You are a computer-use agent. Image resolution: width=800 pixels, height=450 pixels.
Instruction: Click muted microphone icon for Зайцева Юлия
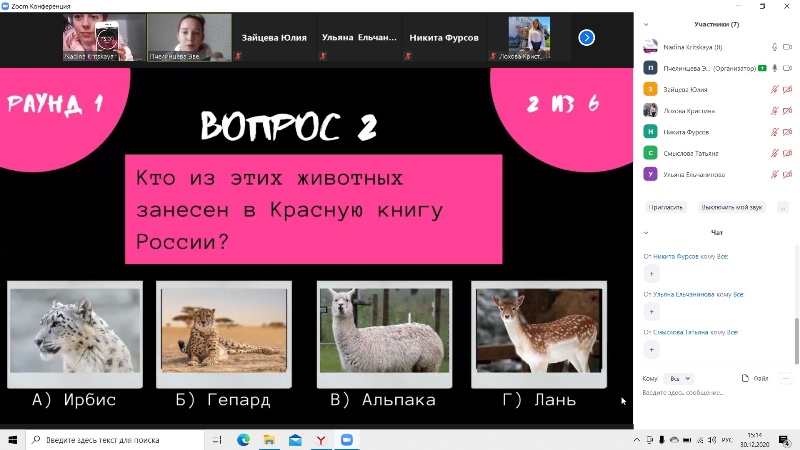(775, 89)
